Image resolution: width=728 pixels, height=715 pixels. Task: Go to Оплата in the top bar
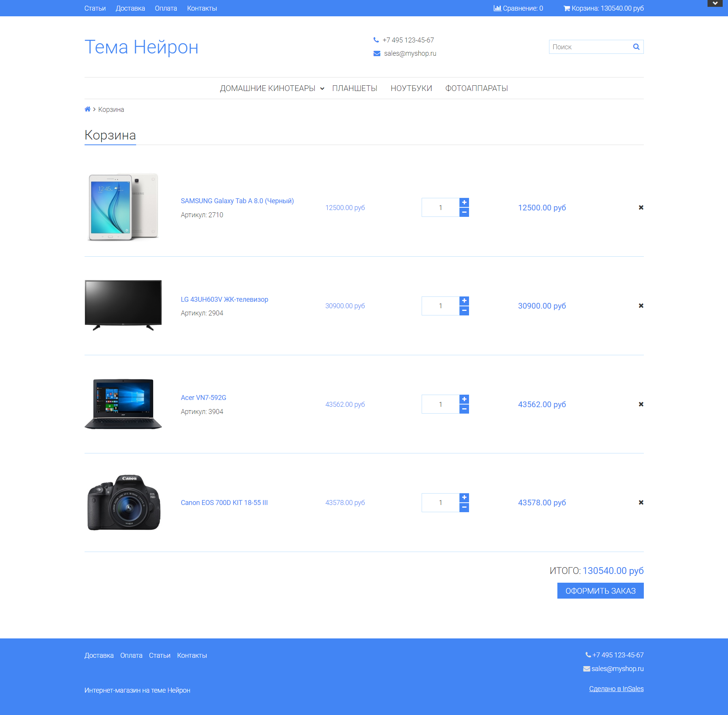(x=166, y=8)
